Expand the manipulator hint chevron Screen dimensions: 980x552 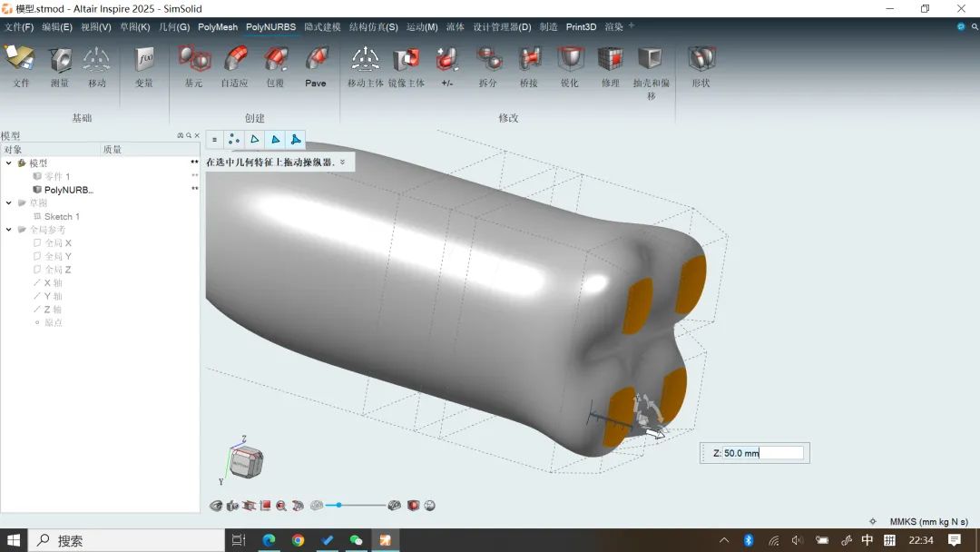(343, 163)
